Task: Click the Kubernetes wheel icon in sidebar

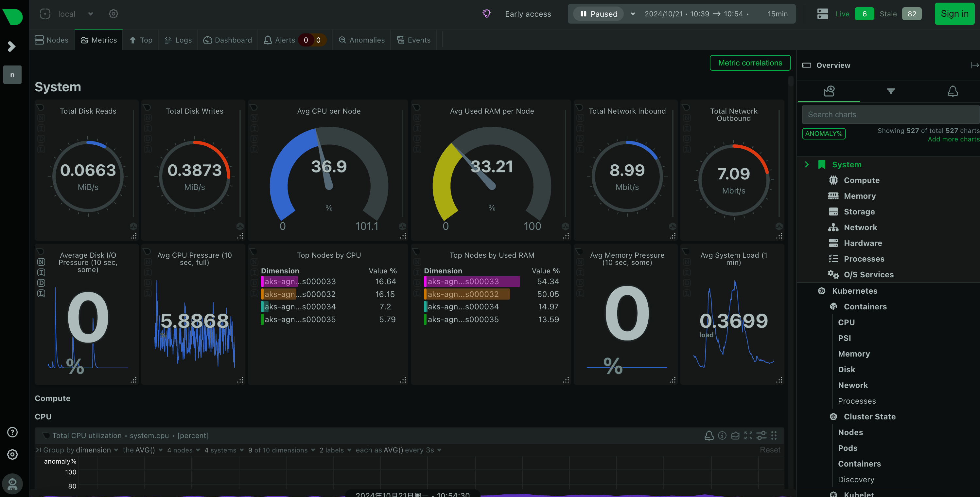Action: 821,291
